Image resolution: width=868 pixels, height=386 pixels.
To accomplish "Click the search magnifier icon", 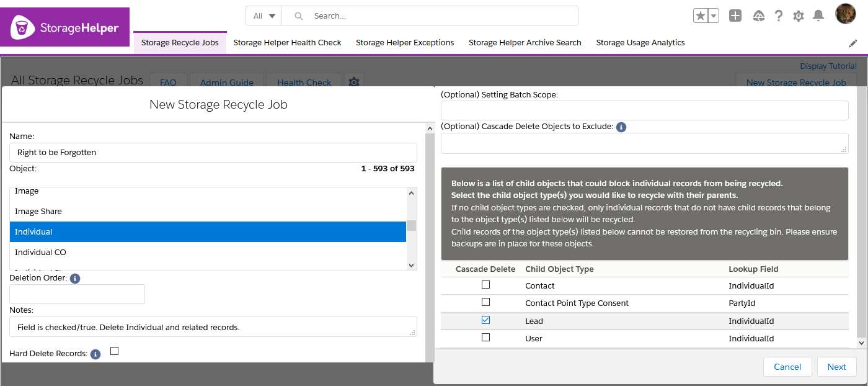I will [x=299, y=16].
